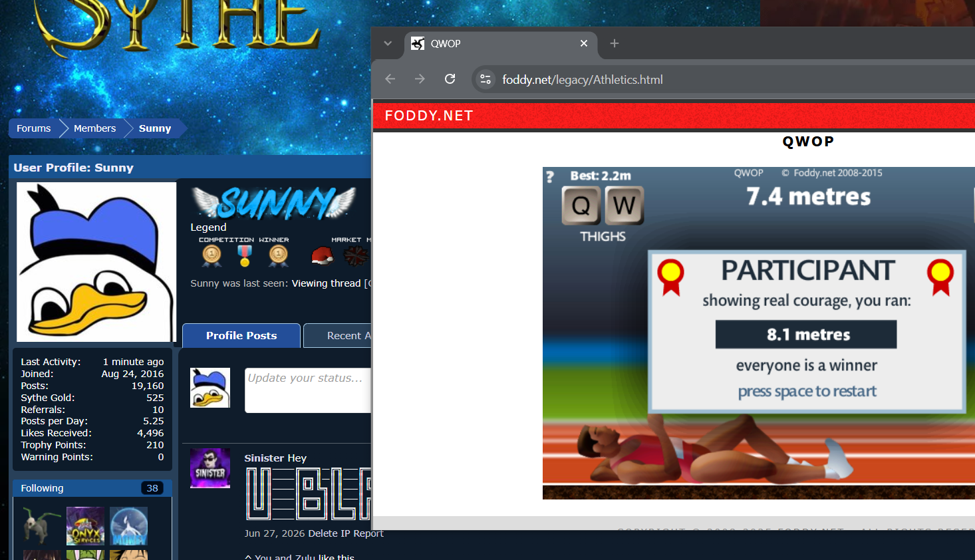Image resolution: width=975 pixels, height=560 pixels.
Task: Click the dark badge beside the Santa hat
Action: [356, 255]
